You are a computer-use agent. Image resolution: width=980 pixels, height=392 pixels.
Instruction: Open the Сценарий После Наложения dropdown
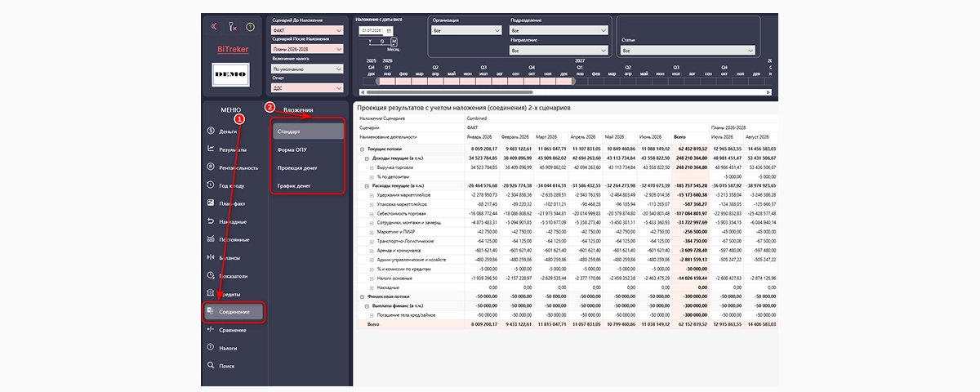[x=307, y=49]
